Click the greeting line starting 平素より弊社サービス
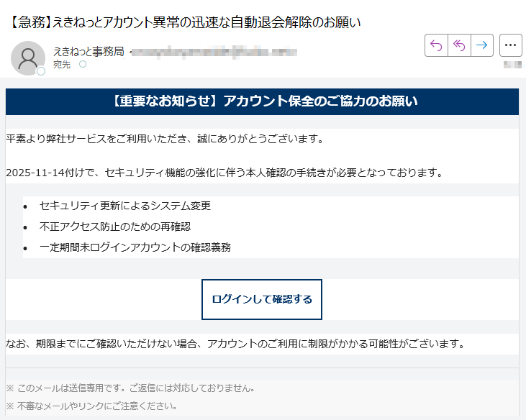526x420 pixels. pyautogui.click(x=165, y=138)
